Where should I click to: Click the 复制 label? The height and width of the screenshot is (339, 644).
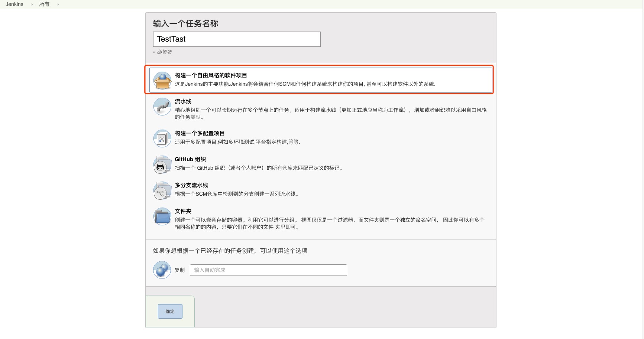pos(179,270)
